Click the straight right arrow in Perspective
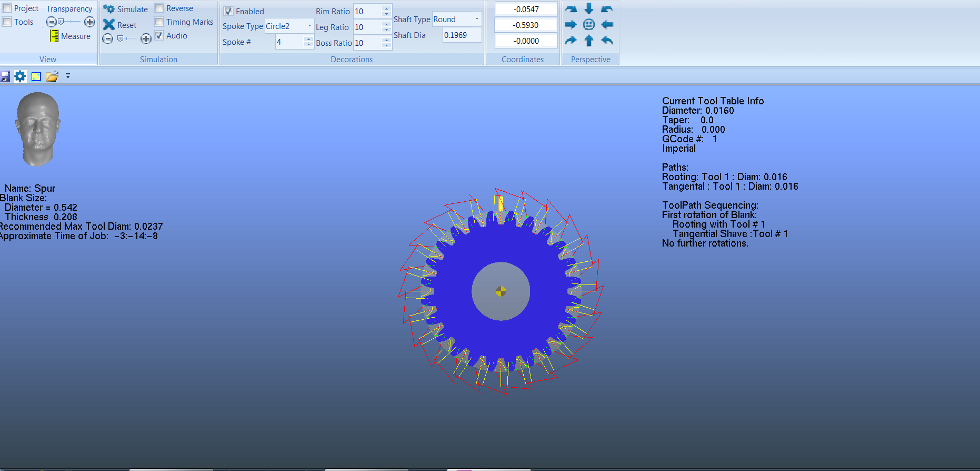Image resolution: width=980 pixels, height=471 pixels. pyautogui.click(x=571, y=25)
